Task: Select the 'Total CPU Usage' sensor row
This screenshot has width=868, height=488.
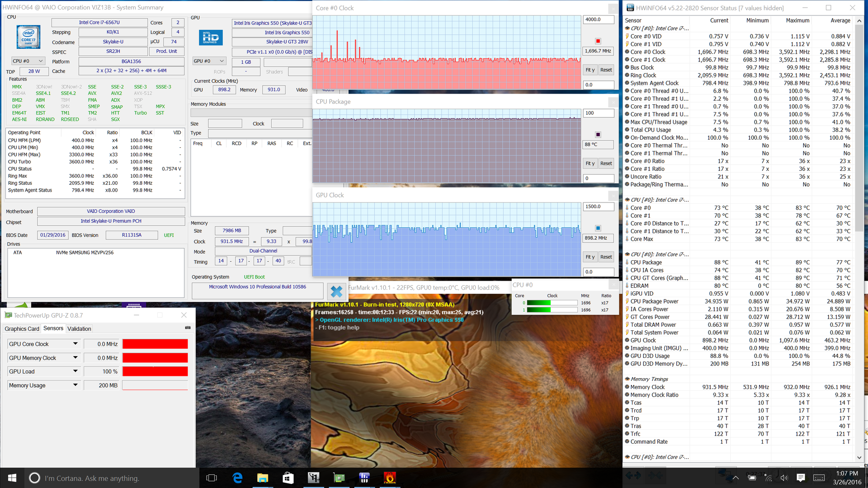Action: [x=738, y=130]
